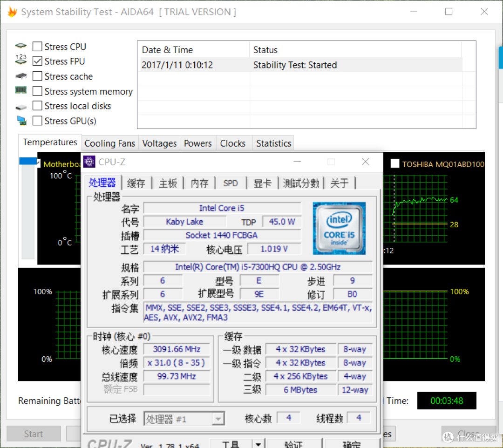Click the 6 MBytes level 3 cache value

click(x=300, y=390)
